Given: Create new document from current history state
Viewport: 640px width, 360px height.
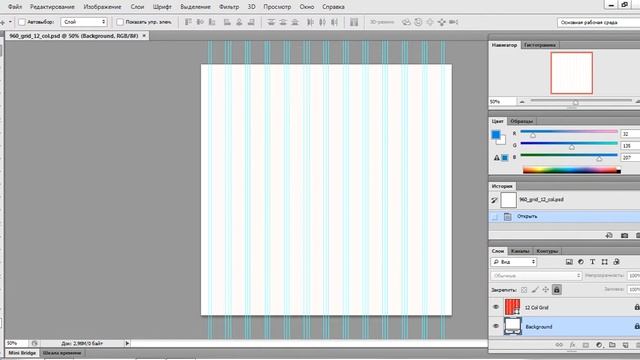Looking at the screenshot, I should pos(609,236).
